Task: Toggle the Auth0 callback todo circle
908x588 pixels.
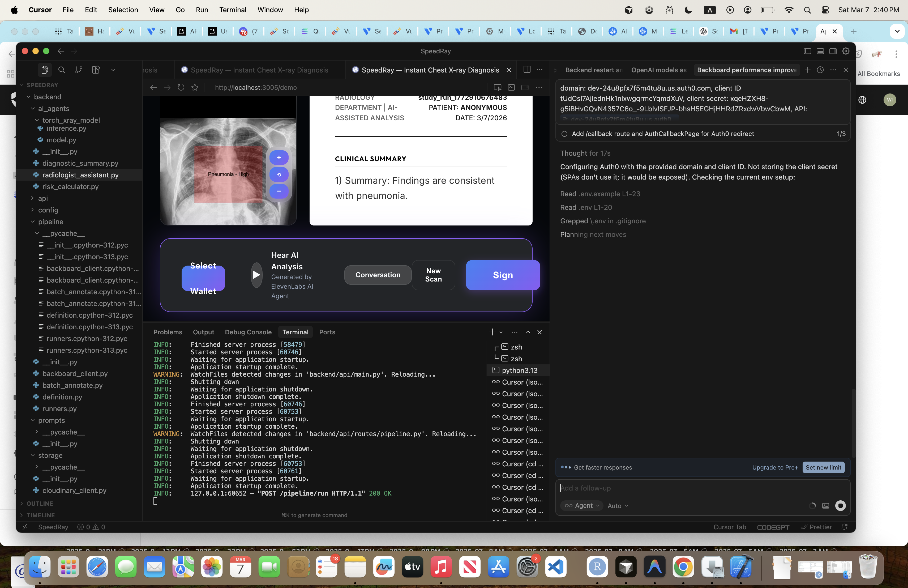Action: click(x=564, y=134)
